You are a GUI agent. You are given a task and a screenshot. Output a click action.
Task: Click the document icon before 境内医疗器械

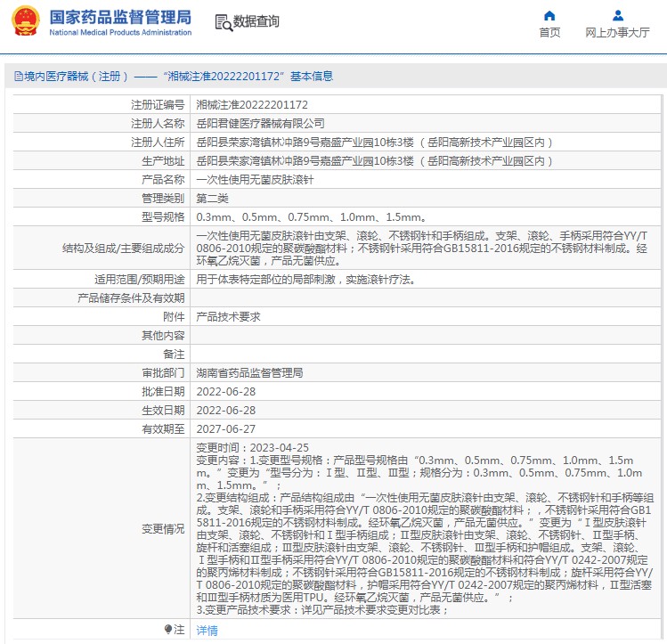tap(19, 76)
